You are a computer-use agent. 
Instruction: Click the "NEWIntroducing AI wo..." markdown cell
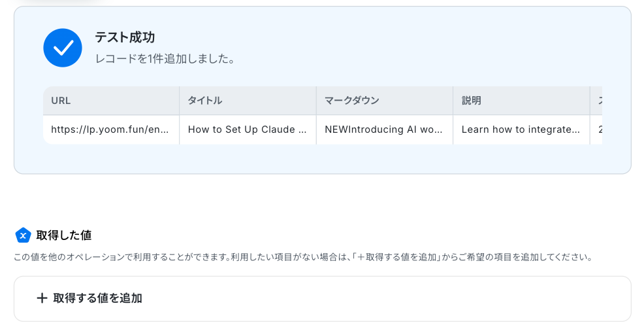coord(384,129)
